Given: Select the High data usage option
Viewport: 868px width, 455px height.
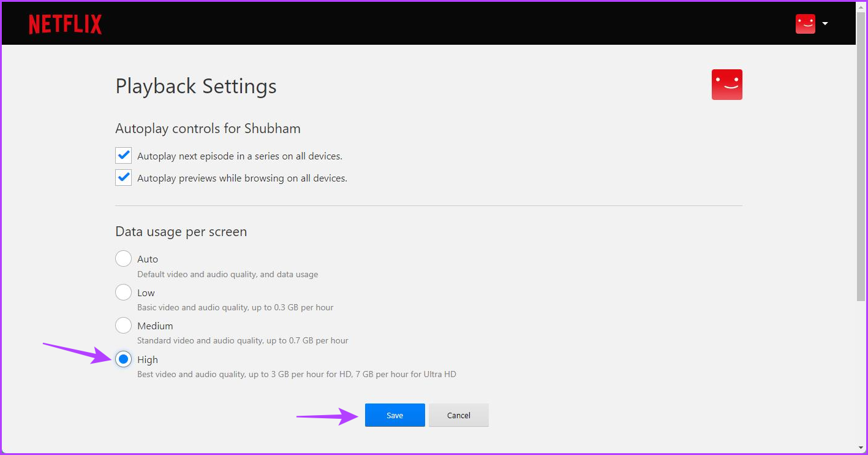Looking at the screenshot, I should [x=123, y=359].
